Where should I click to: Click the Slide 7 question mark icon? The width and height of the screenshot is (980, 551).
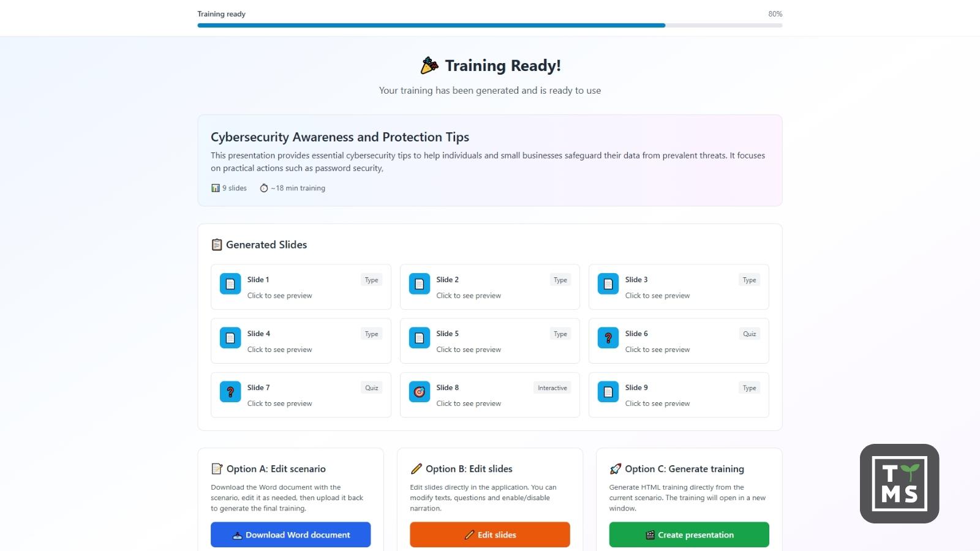tap(230, 392)
